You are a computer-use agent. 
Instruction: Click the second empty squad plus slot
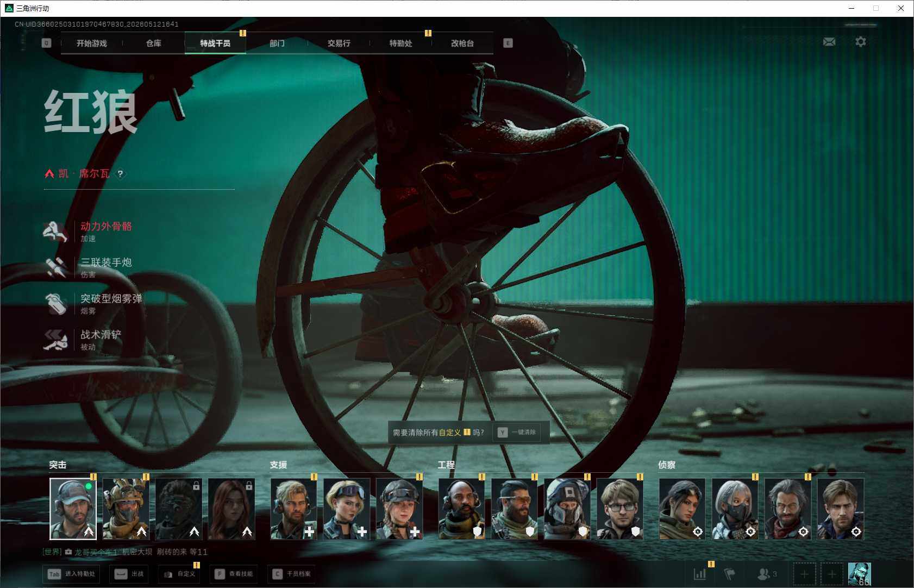click(x=832, y=574)
